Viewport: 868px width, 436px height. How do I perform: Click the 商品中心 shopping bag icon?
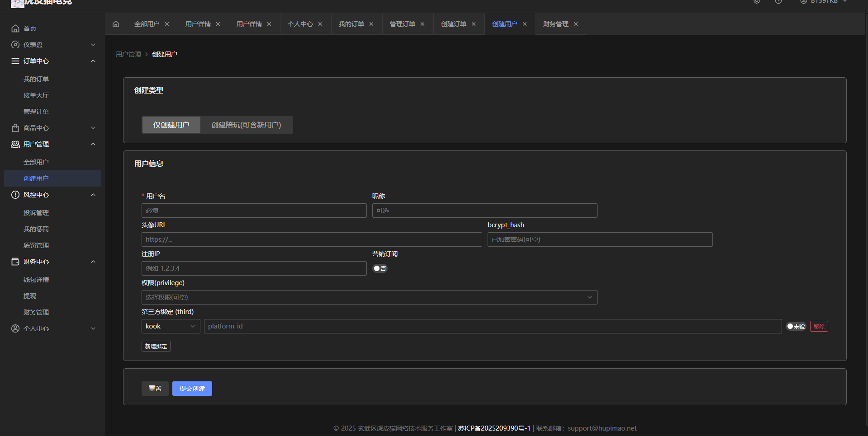click(x=15, y=128)
